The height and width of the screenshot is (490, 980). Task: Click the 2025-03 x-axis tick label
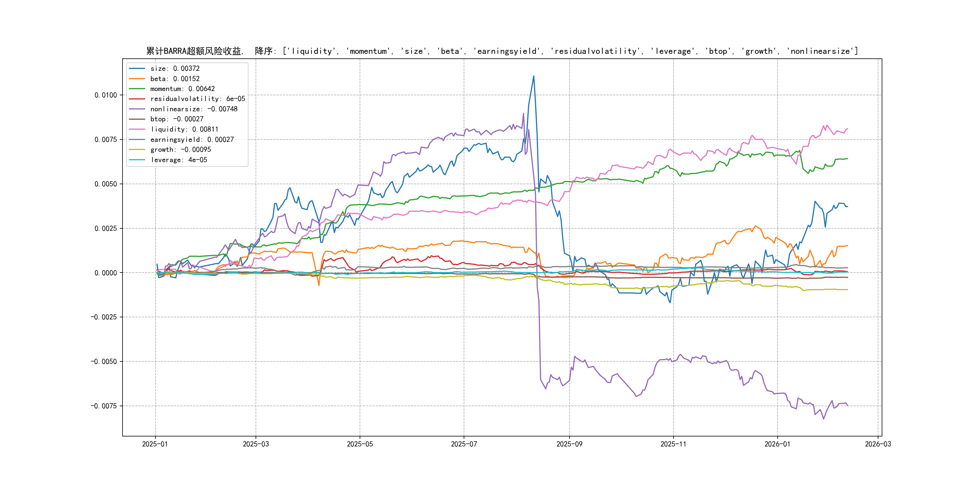(x=256, y=444)
